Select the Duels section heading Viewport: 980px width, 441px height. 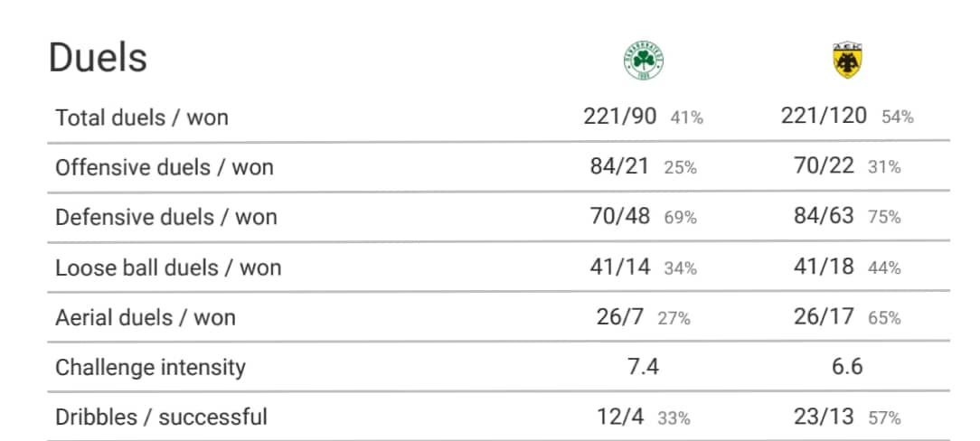(99, 58)
